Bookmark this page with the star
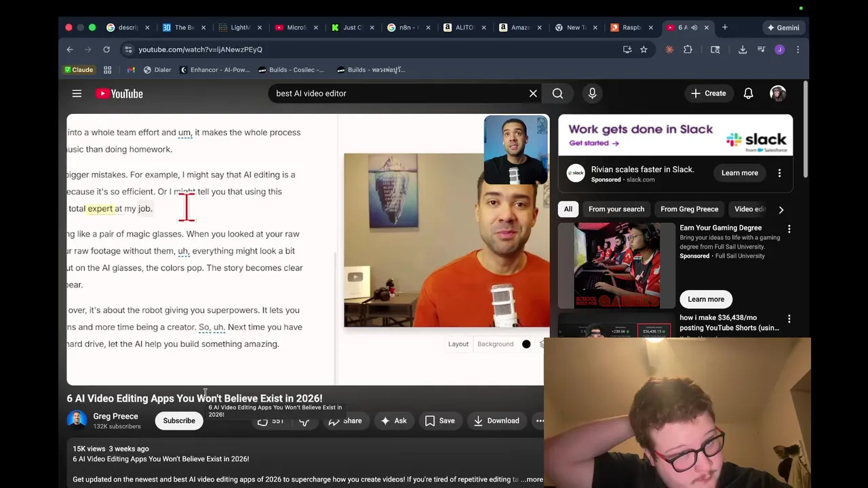Screen dimensions: 868x488 pos(644,49)
